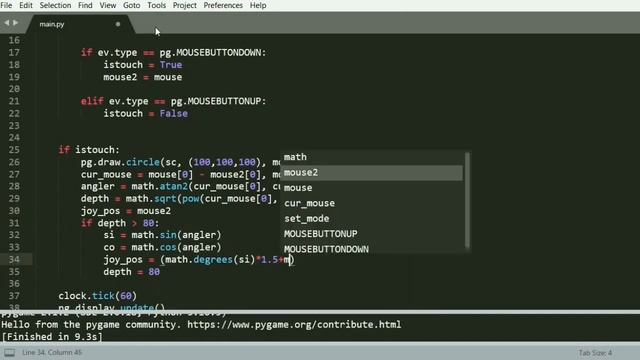The height and width of the screenshot is (360, 640).
Task: Open the View menu
Action: click(x=108, y=5)
